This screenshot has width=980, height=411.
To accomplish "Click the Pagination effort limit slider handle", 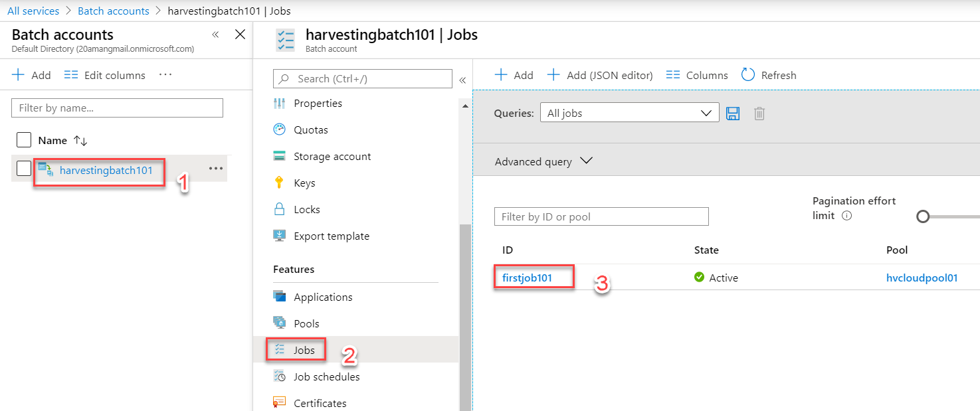I will (923, 216).
